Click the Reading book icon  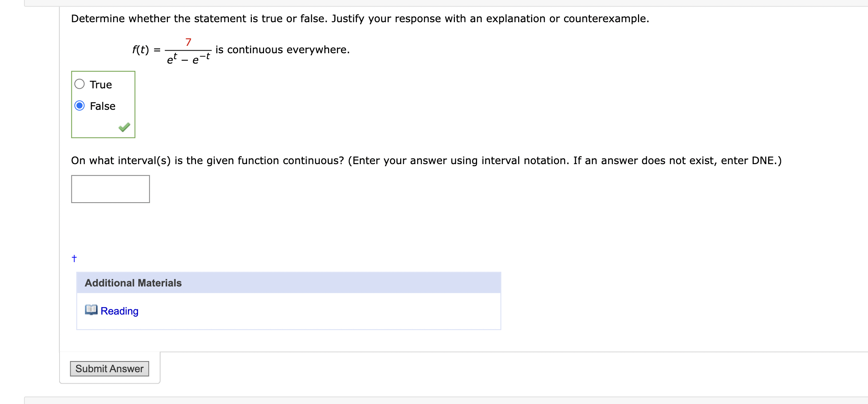(x=91, y=310)
